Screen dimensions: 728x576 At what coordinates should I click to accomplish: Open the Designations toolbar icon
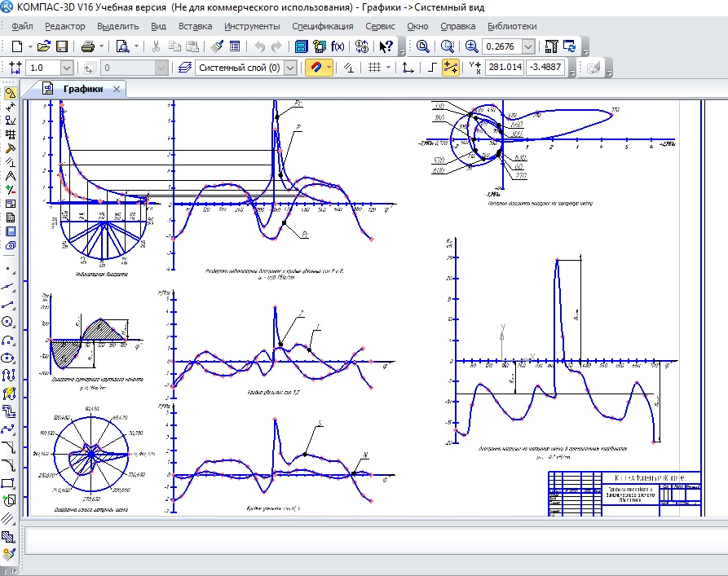tap(11, 121)
